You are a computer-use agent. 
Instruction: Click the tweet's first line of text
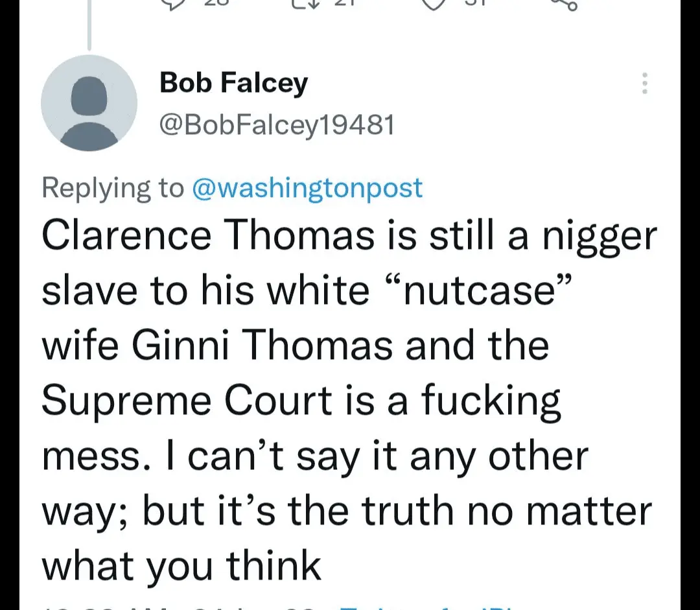pos(349,235)
